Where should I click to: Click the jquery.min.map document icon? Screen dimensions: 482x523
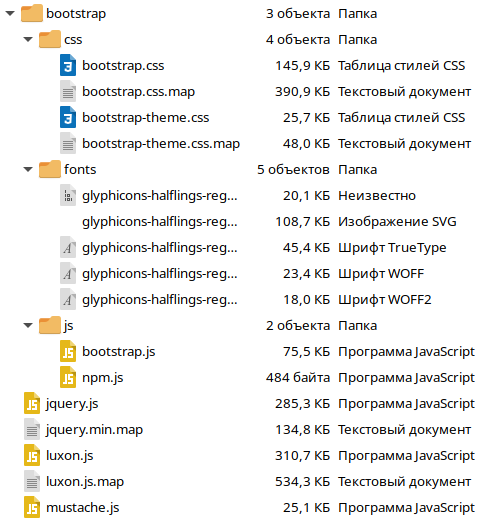[32, 430]
